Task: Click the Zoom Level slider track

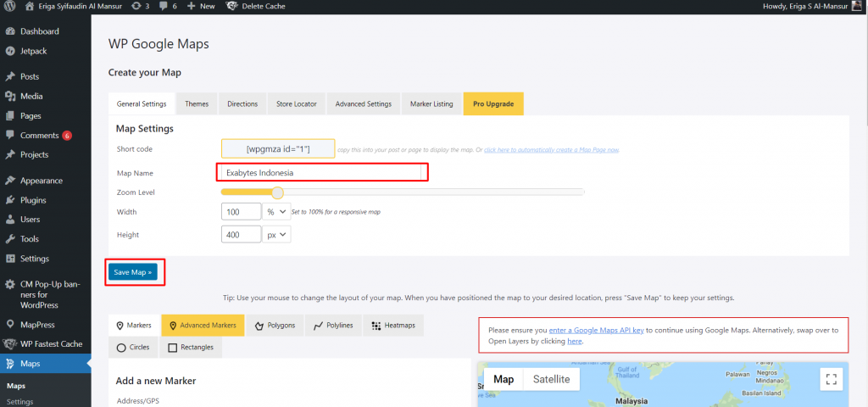Action: 403,192
